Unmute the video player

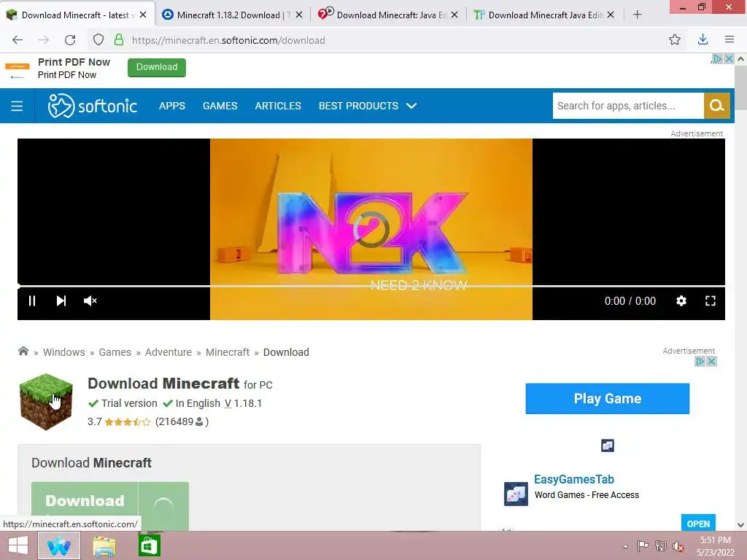[x=90, y=301]
